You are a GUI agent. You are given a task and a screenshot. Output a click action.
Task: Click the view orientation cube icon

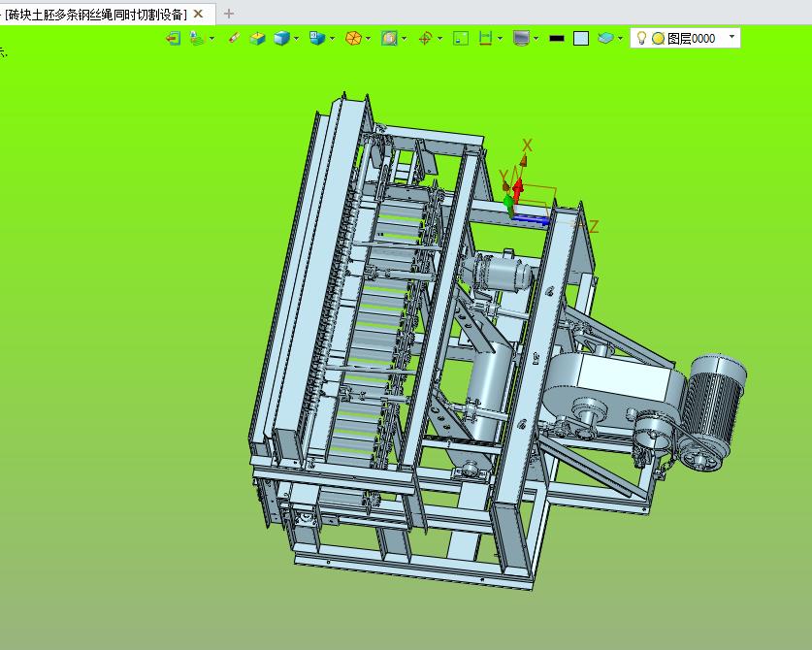coord(317,39)
